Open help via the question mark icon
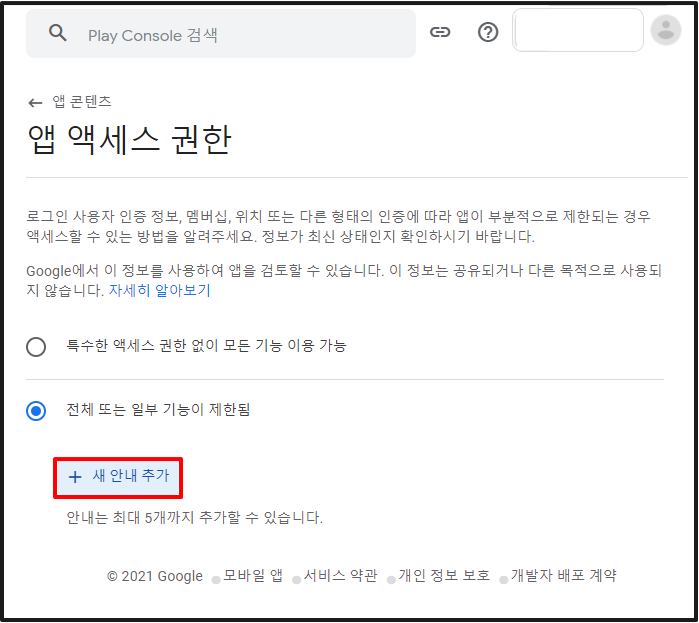This screenshot has height=623, width=699. click(488, 32)
